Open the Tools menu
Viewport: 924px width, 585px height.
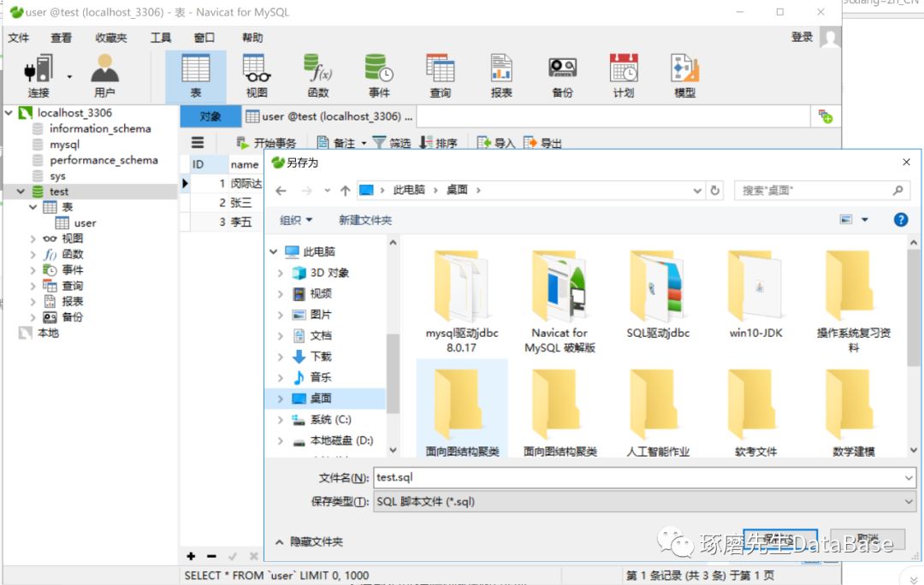coord(161,38)
